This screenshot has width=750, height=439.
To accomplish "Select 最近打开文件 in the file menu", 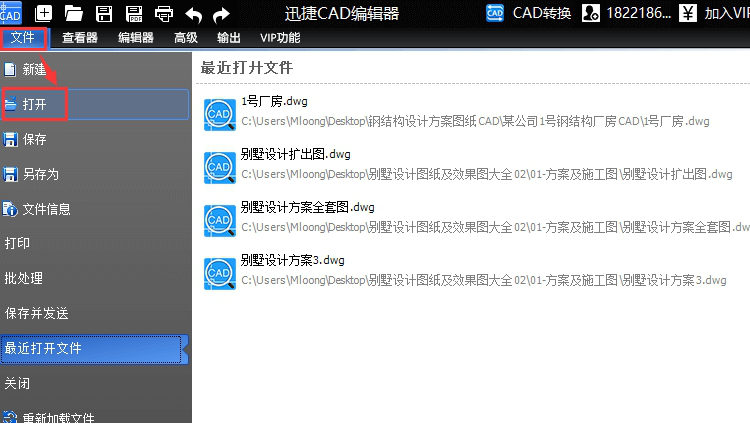I will click(x=95, y=349).
